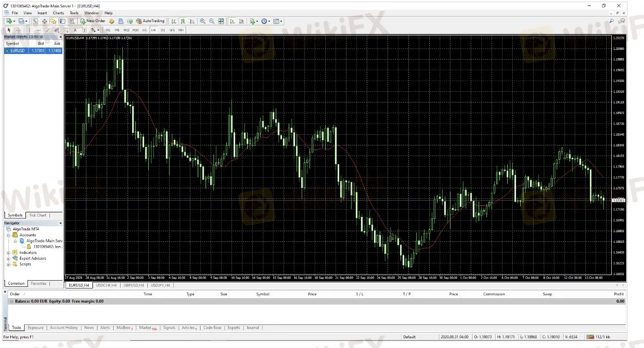
Task: Toggle the M15 timeframe button
Action: click(126, 30)
